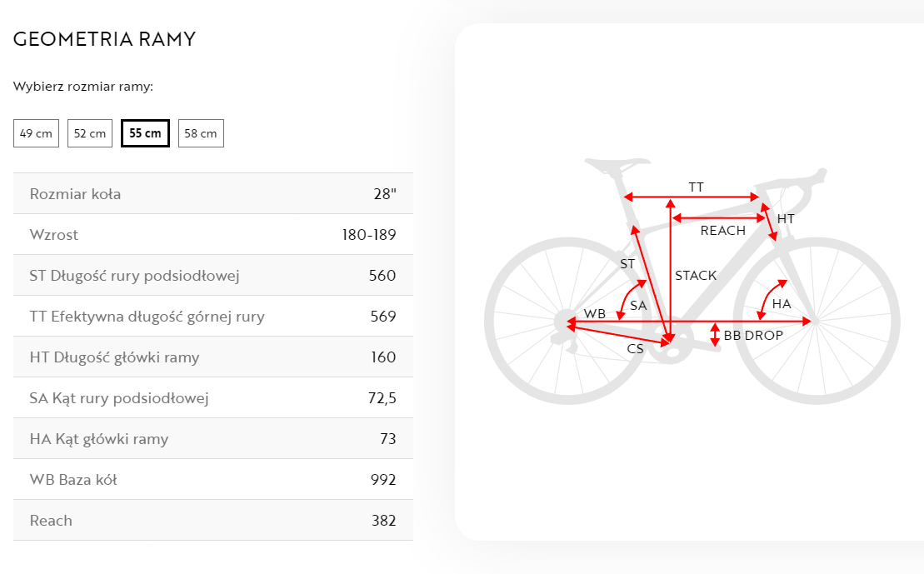This screenshot has width=924, height=574.
Task: Click the STACK label on diagram
Action: pyautogui.click(x=696, y=275)
